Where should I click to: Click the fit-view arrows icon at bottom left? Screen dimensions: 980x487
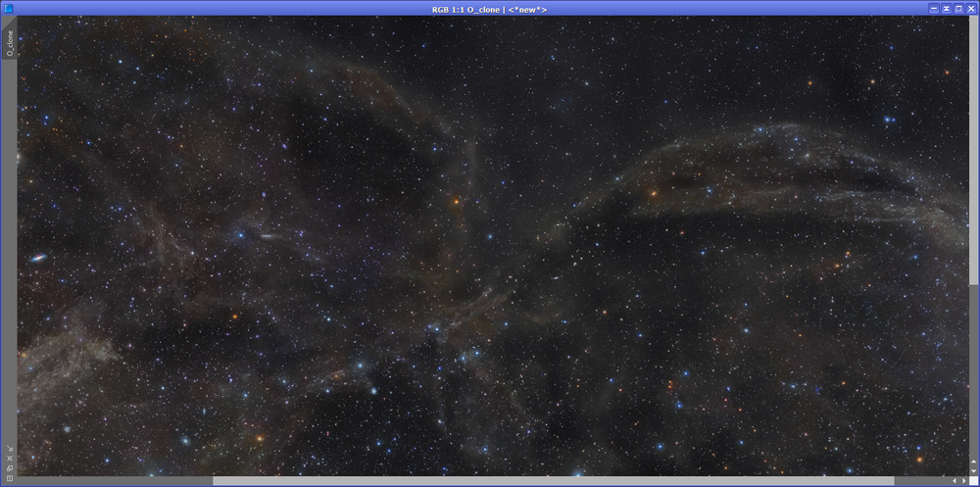(9, 458)
